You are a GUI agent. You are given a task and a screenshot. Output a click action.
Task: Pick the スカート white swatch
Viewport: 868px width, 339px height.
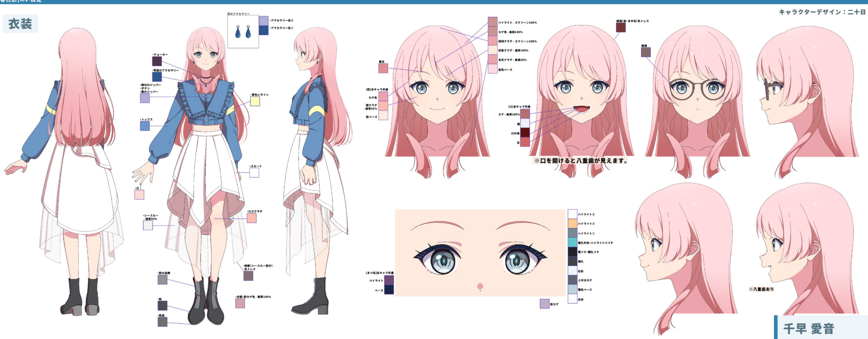tap(254, 173)
